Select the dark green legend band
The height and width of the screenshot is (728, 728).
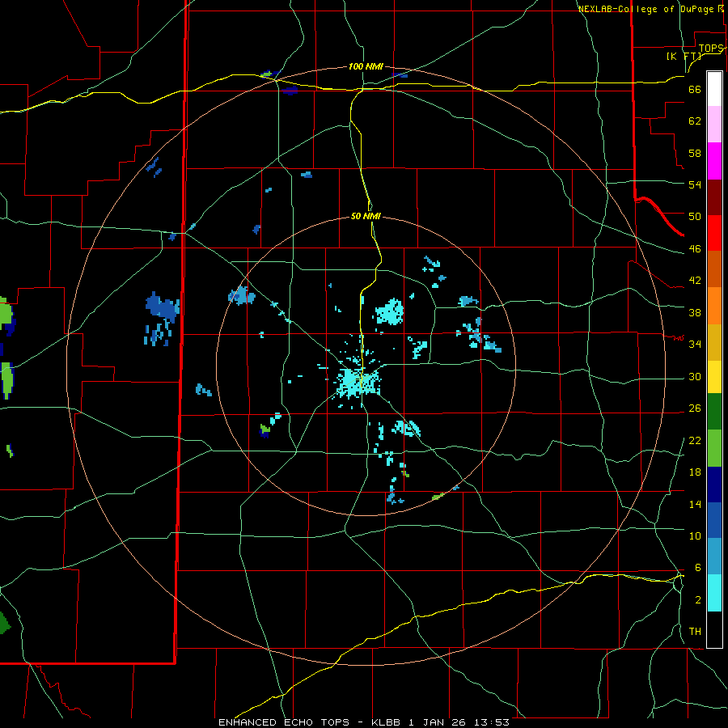point(714,412)
